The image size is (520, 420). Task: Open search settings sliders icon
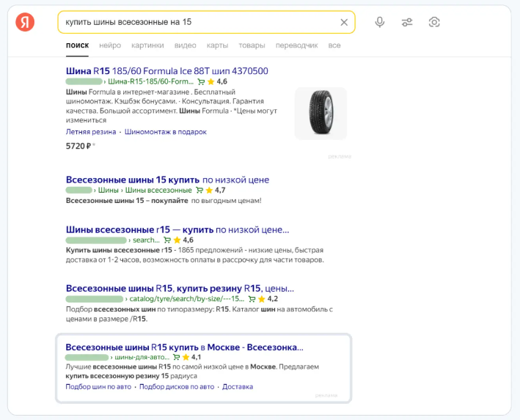[407, 22]
